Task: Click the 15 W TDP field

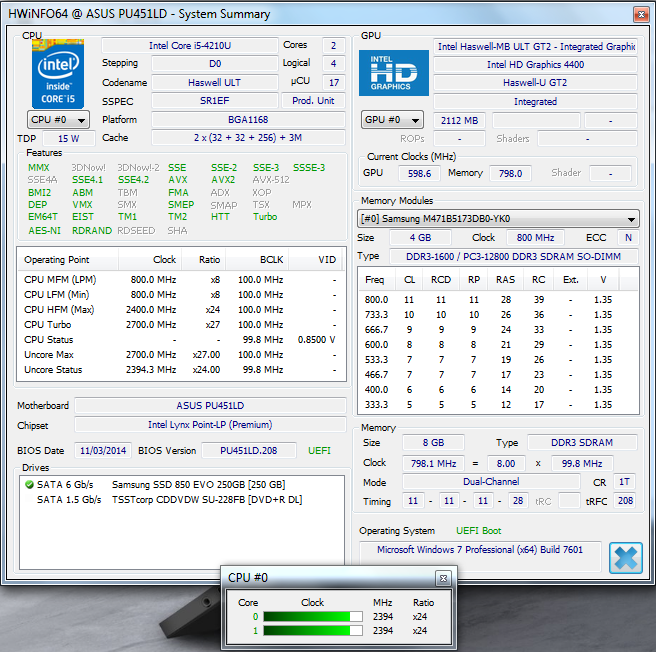Action: pyautogui.click(x=69, y=139)
